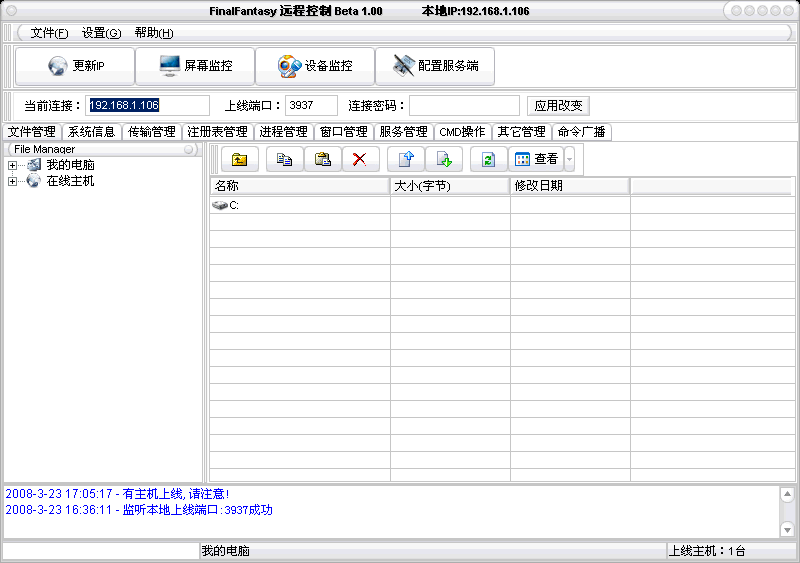Click the log panel scroll down arrow
800x563 pixels.
[787, 529]
